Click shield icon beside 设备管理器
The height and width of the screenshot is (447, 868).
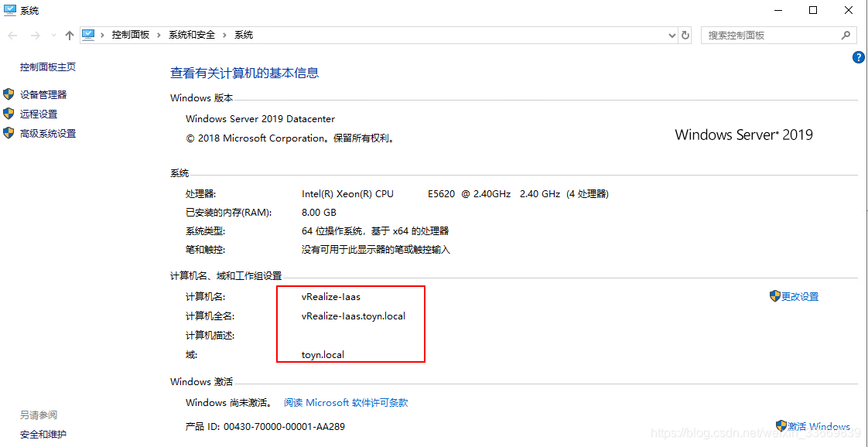tap(9, 94)
